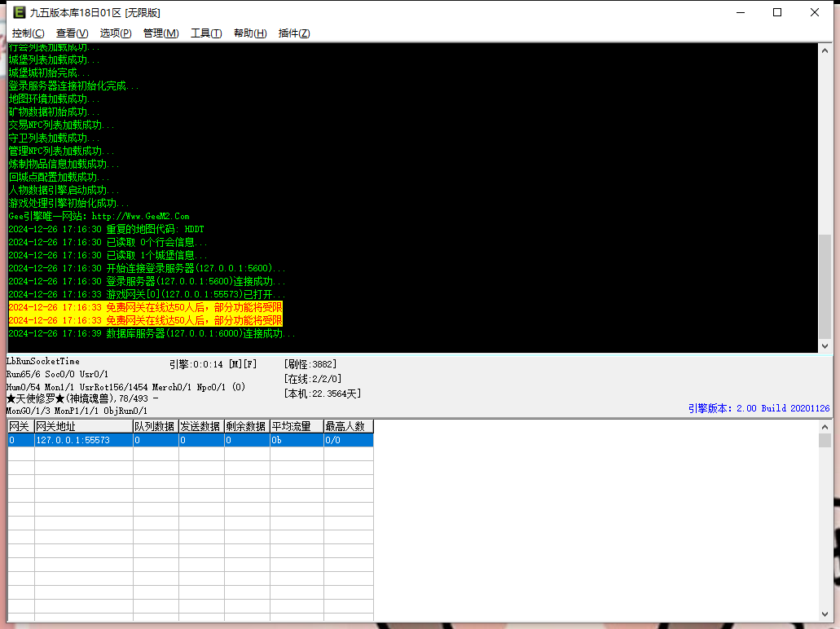This screenshot has width=840, height=629.
Task: Open the 帮助(H) menu
Action: (x=250, y=33)
